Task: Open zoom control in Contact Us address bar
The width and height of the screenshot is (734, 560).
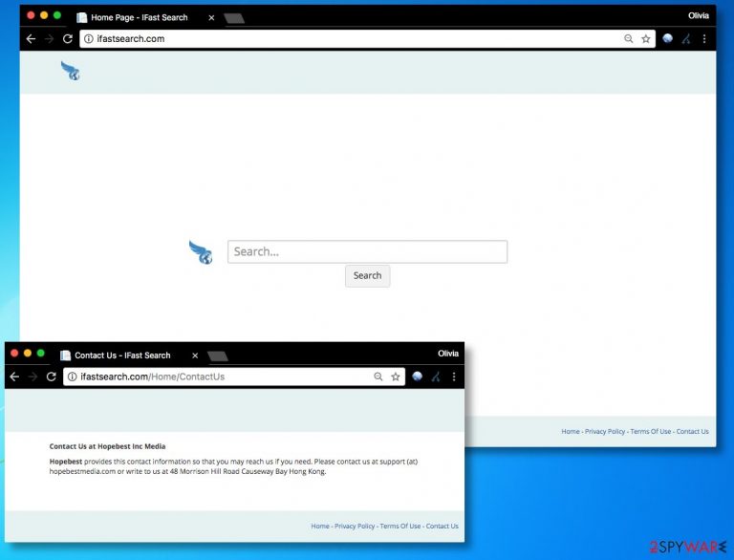Action: [378, 377]
